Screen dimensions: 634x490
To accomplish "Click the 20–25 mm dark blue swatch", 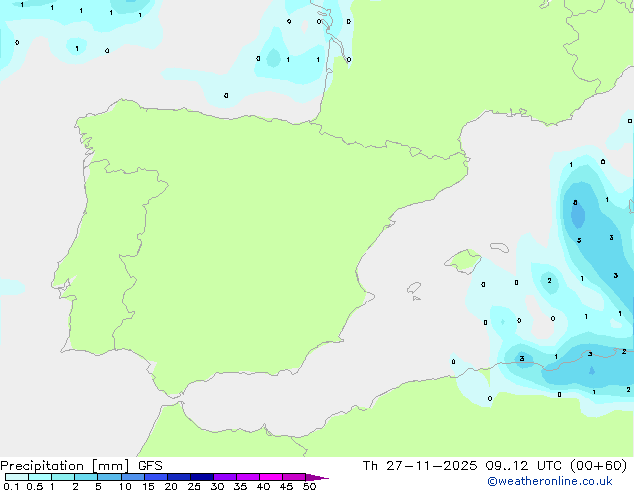I will pyautogui.click(x=178, y=477).
